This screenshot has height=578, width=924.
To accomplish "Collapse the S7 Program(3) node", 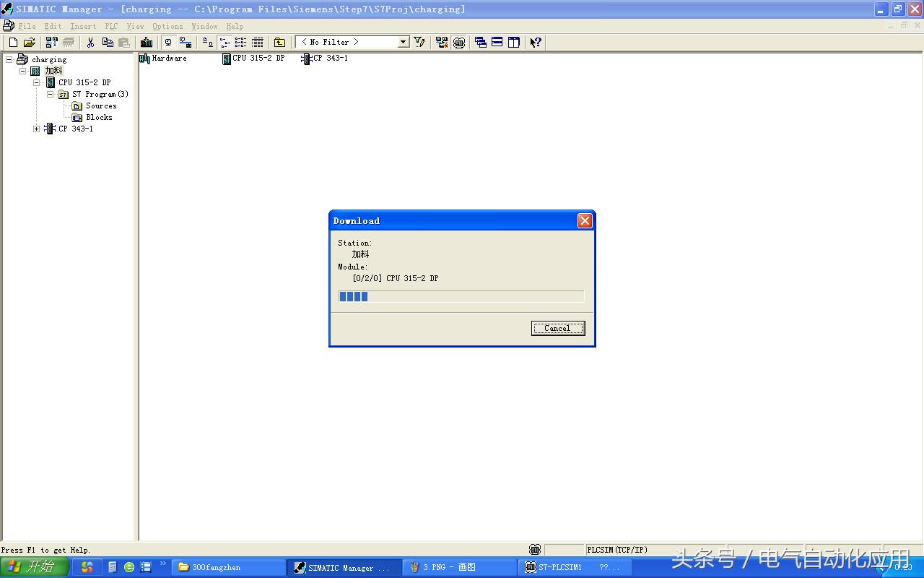I will (x=51, y=94).
